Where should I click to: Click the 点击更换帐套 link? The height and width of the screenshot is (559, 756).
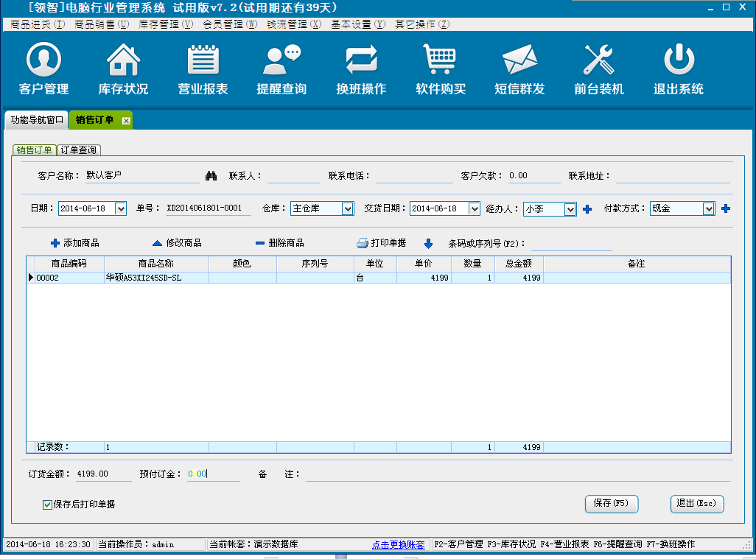[398, 545]
